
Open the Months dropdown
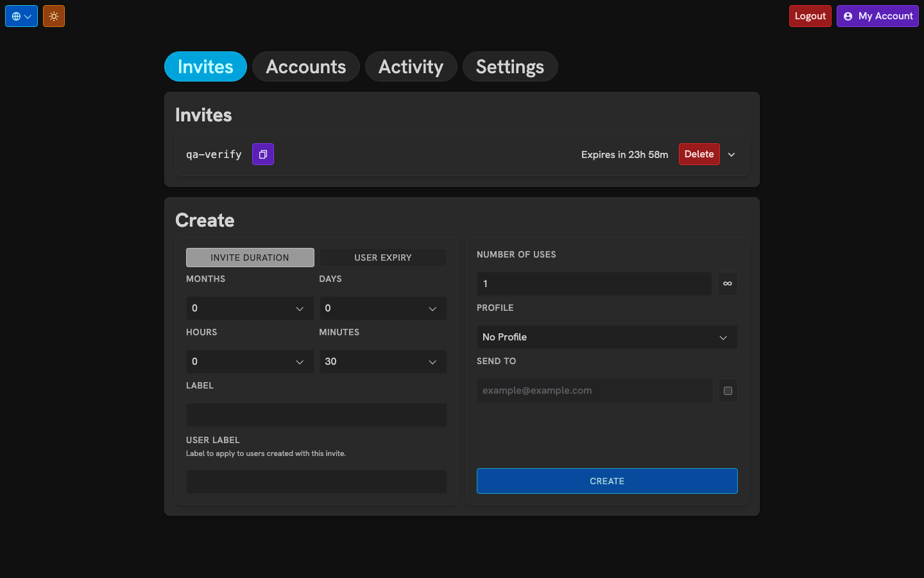(x=250, y=308)
